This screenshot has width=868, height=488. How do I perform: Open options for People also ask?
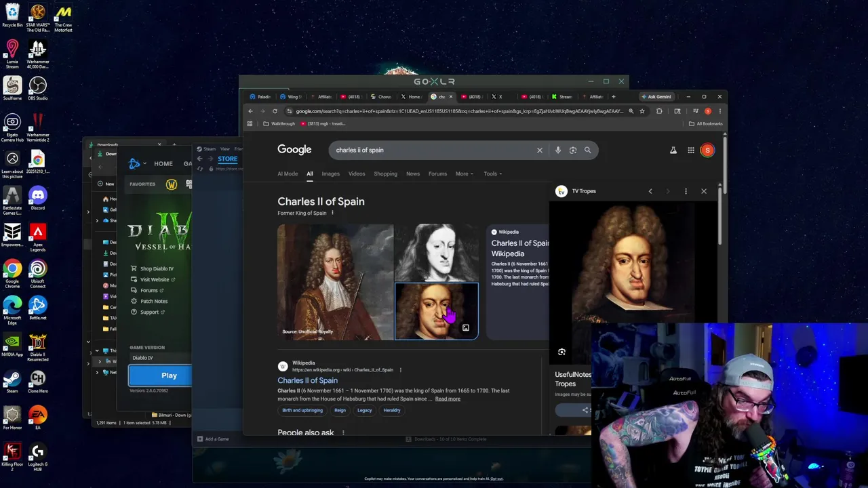pyautogui.click(x=343, y=432)
